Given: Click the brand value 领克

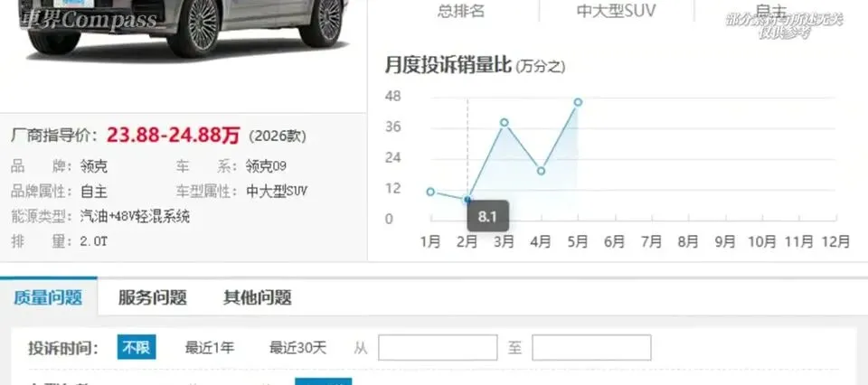Looking at the screenshot, I should click(94, 166).
